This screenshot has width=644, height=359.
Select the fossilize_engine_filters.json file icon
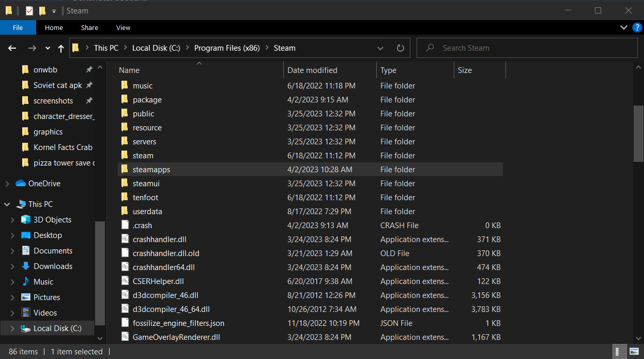[125, 323]
